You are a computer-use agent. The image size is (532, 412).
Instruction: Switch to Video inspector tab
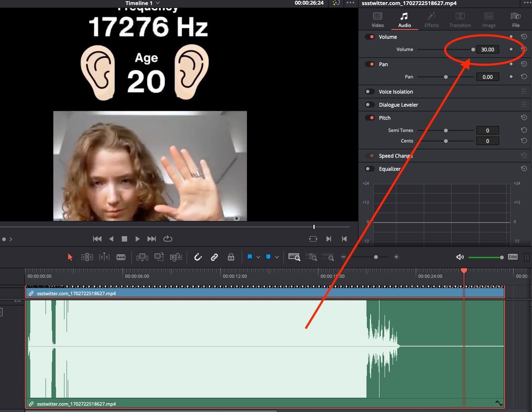(x=377, y=20)
